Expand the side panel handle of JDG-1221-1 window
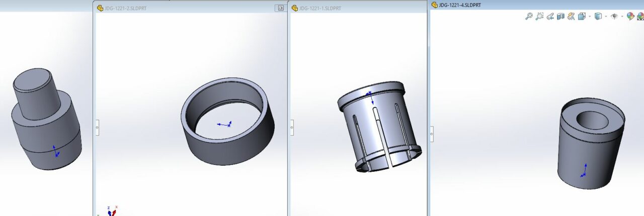The width and height of the screenshot is (644, 216). point(292,127)
